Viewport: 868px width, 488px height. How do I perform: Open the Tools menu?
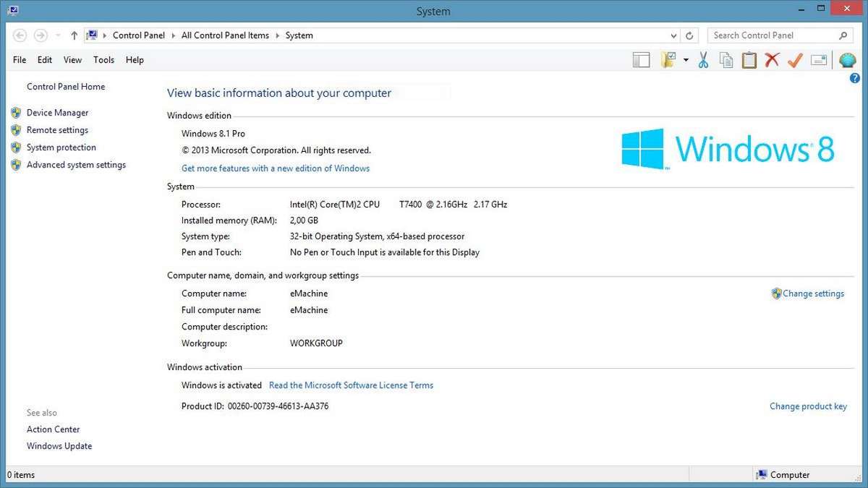[103, 60]
